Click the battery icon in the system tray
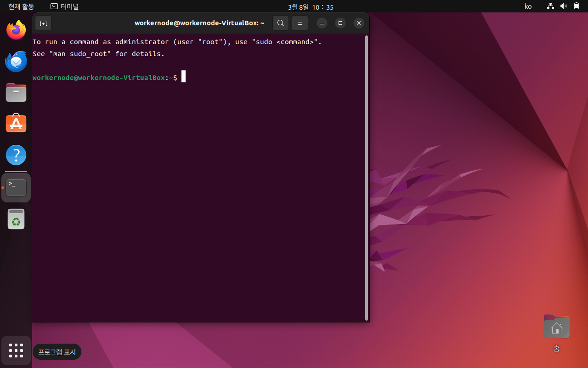 (x=577, y=6)
